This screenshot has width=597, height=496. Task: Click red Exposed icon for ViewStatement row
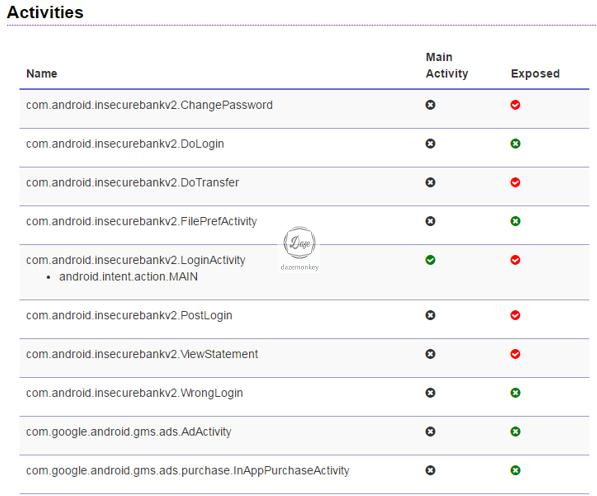[515, 354]
